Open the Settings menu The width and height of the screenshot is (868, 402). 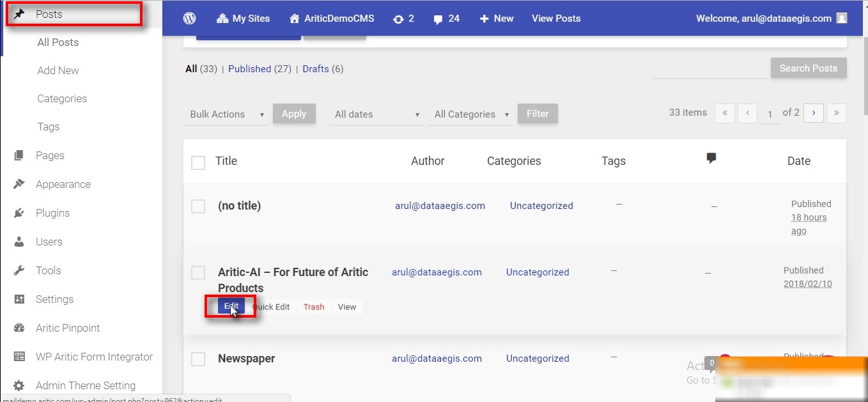tap(55, 299)
